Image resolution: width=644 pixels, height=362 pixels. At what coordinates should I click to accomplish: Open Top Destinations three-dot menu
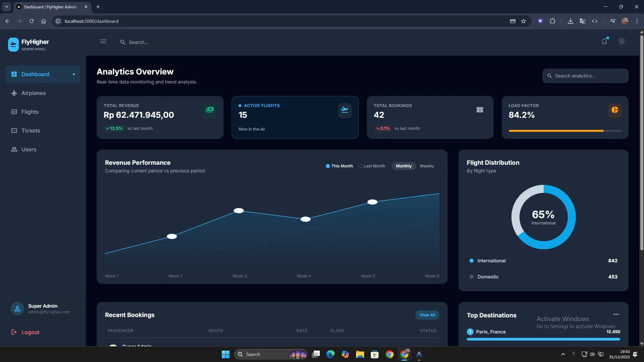(x=616, y=315)
